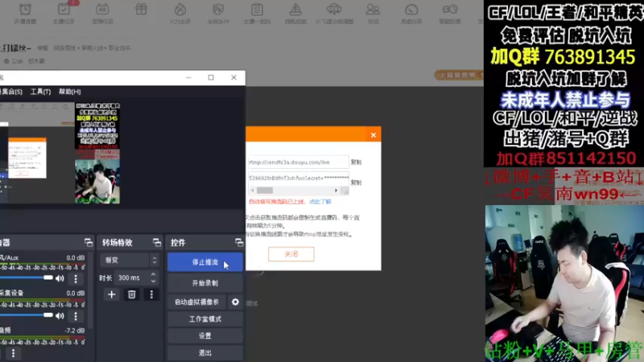Open the gauge dial icon in top toolbar
Image resolution: width=644 pixels, height=362 pixels.
(x=411, y=13)
